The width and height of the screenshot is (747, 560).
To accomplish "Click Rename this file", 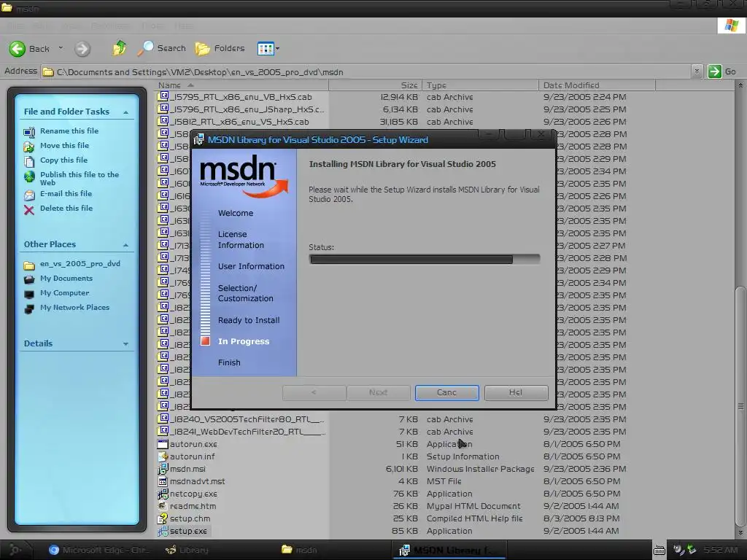I will coord(69,131).
